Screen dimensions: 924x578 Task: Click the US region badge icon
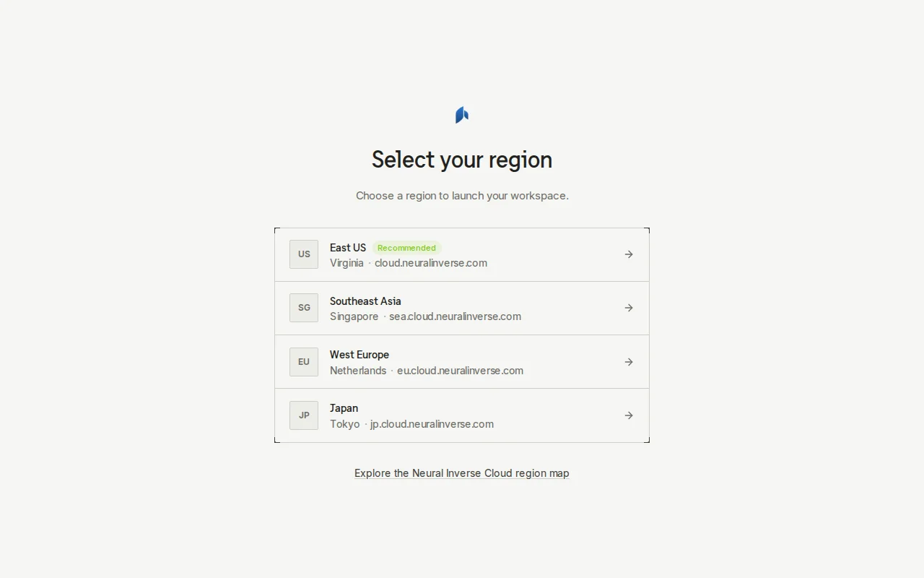pos(304,254)
